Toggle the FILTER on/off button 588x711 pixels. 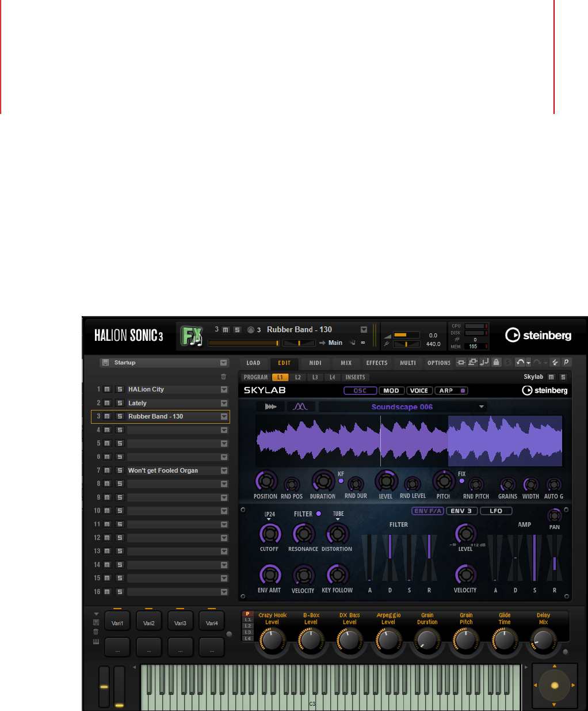point(318,514)
